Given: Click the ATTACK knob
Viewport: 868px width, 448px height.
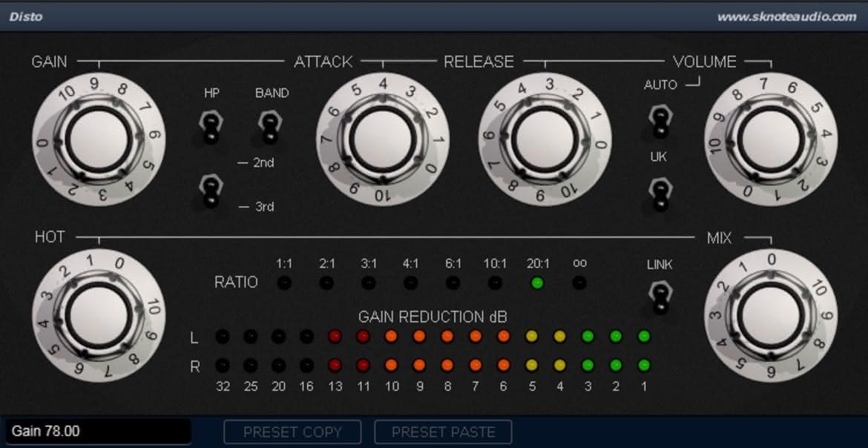Looking at the screenshot, I should click(x=383, y=139).
